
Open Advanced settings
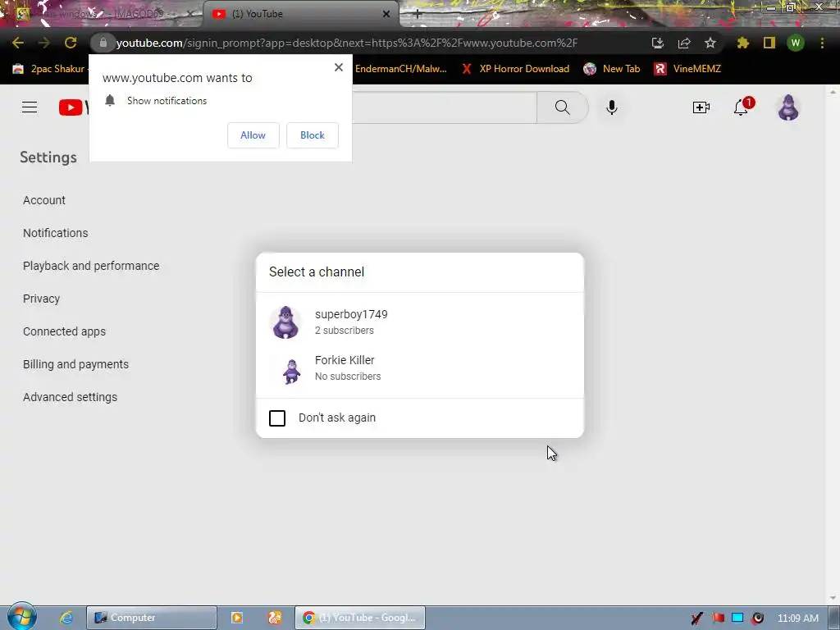point(71,397)
